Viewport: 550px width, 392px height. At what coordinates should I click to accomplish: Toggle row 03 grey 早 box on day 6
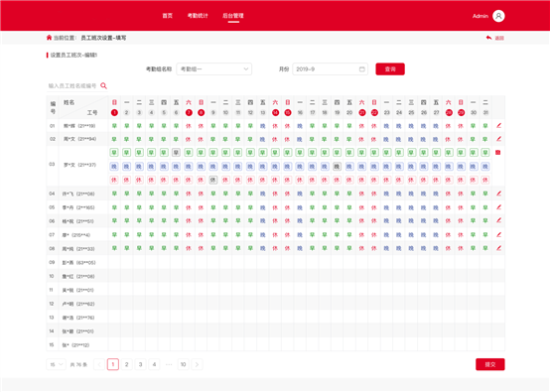(176, 152)
